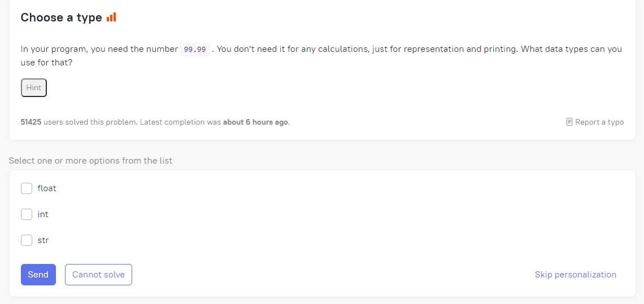Screen dimensions: 644x304
Task: Click the str option label text
Action: pos(43,240)
